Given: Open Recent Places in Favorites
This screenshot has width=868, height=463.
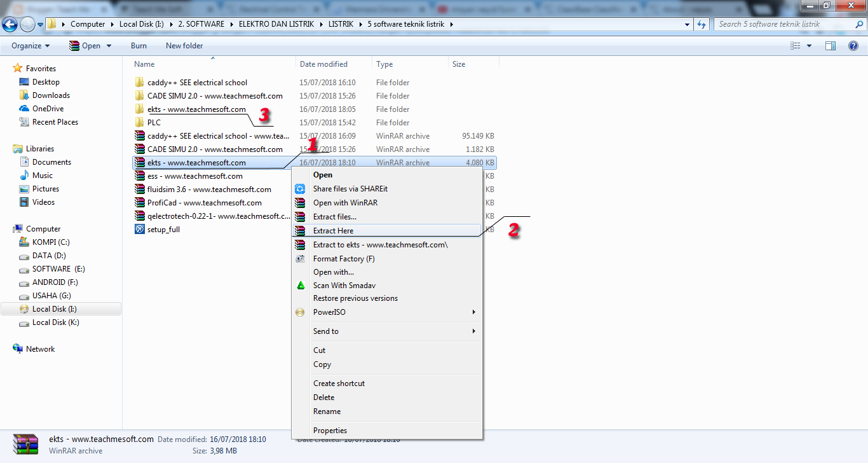Looking at the screenshot, I should [x=55, y=122].
